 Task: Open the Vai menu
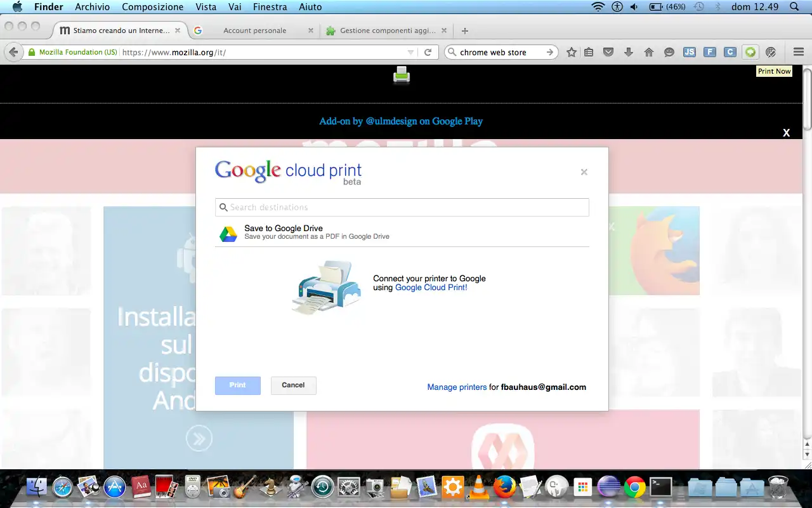pyautogui.click(x=235, y=7)
